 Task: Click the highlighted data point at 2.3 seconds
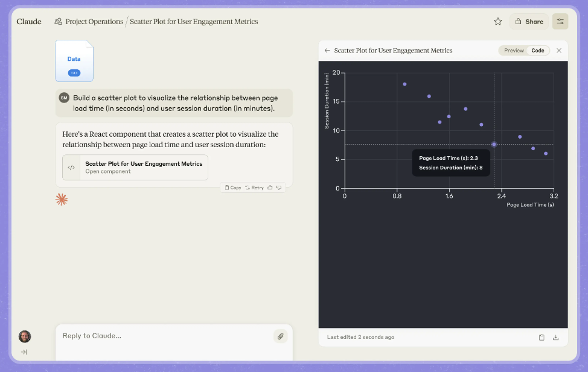(x=494, y=144)
